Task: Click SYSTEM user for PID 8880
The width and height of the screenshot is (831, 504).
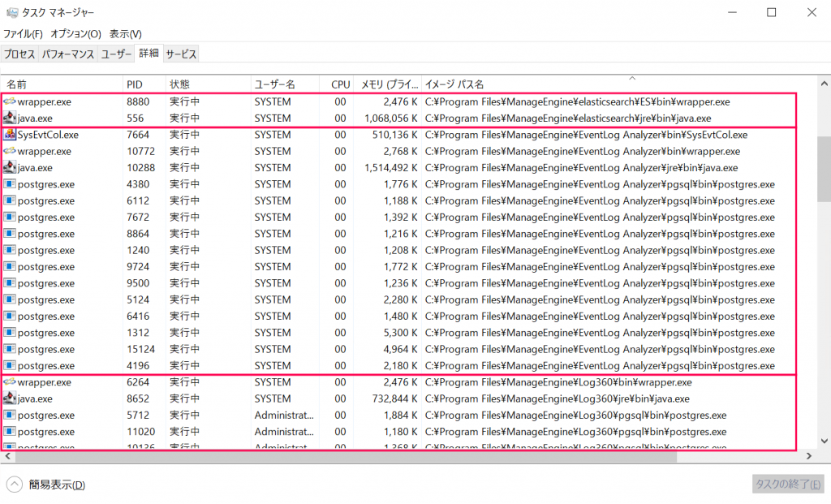Action: [273, 101]
